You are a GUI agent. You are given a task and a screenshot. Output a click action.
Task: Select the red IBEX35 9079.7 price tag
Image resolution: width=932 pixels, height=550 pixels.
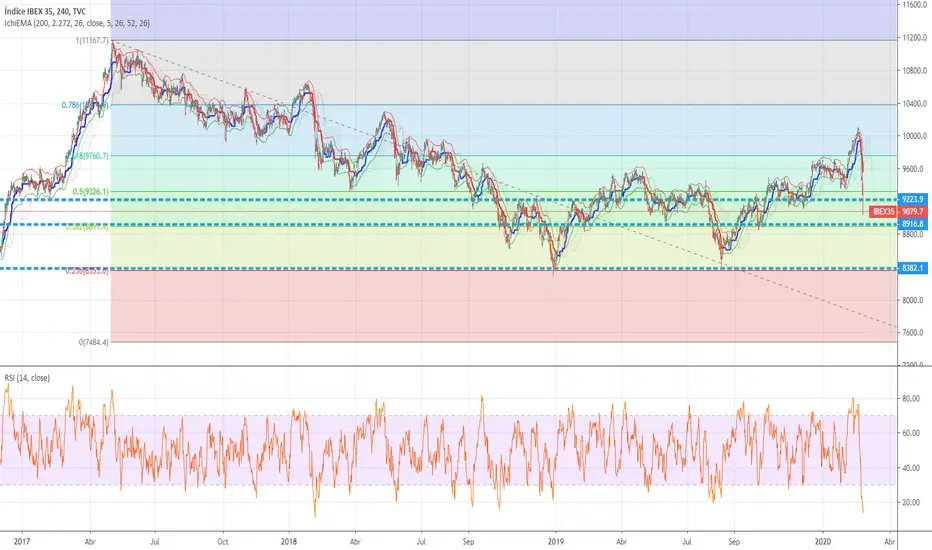click(x=898, y=212)
